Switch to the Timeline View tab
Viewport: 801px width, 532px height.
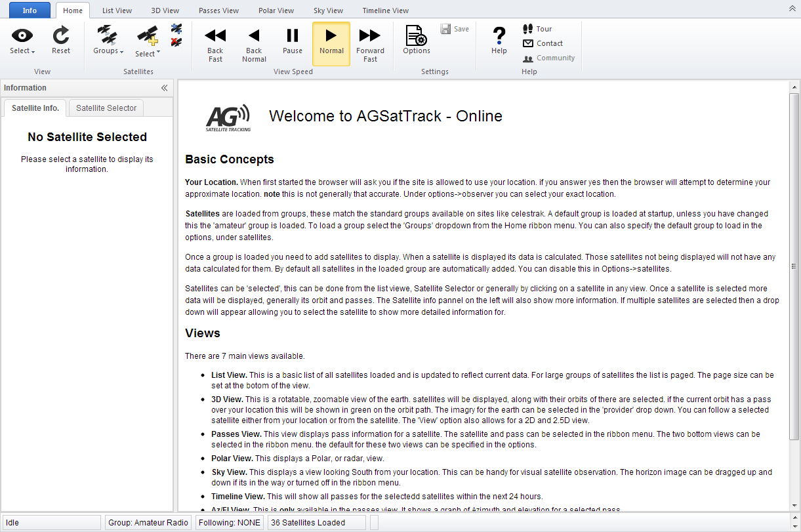(x=385, y=10)
